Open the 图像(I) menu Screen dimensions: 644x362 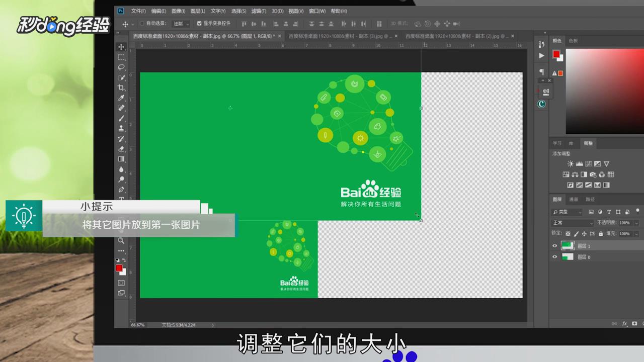click(x=178, y=11)
